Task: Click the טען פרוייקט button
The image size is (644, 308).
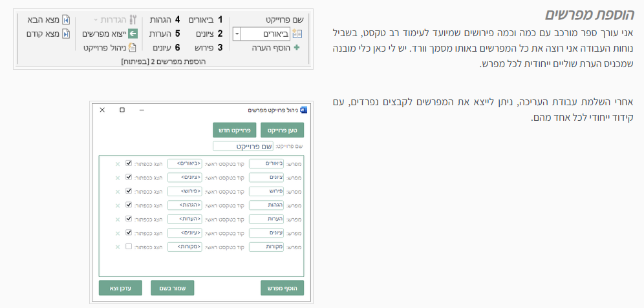Action: [283, 130]
